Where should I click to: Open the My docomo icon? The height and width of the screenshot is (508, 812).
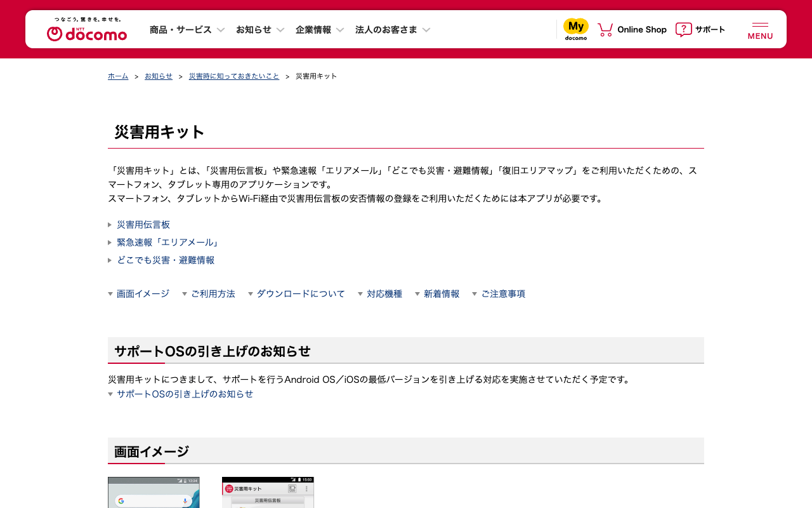click(576, 29)
